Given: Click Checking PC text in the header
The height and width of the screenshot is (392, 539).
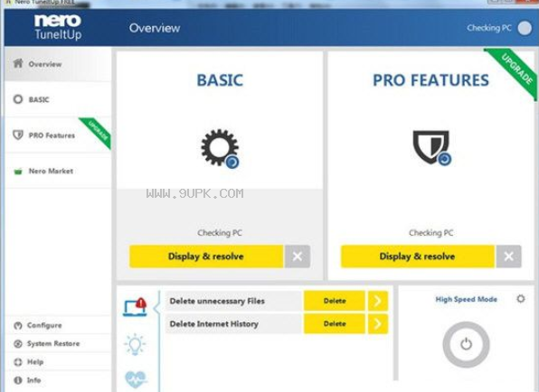Looking at the screenshot, I should click(x=489, y=28).
